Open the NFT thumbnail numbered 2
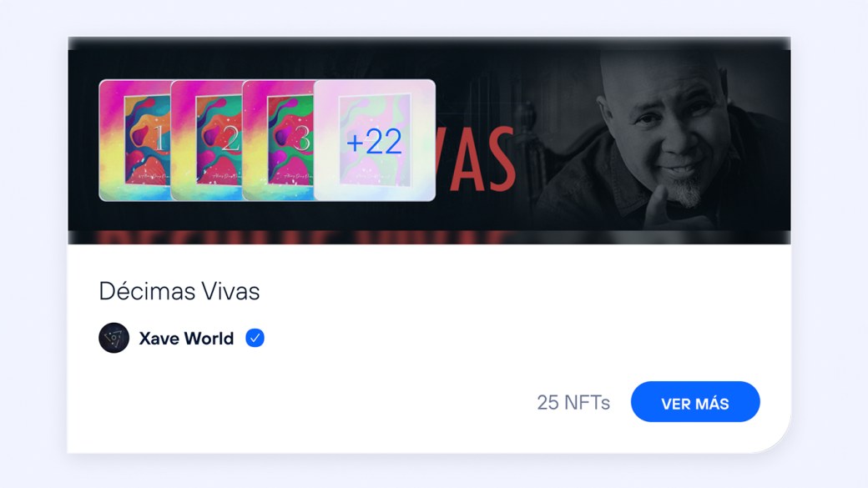 206,140
